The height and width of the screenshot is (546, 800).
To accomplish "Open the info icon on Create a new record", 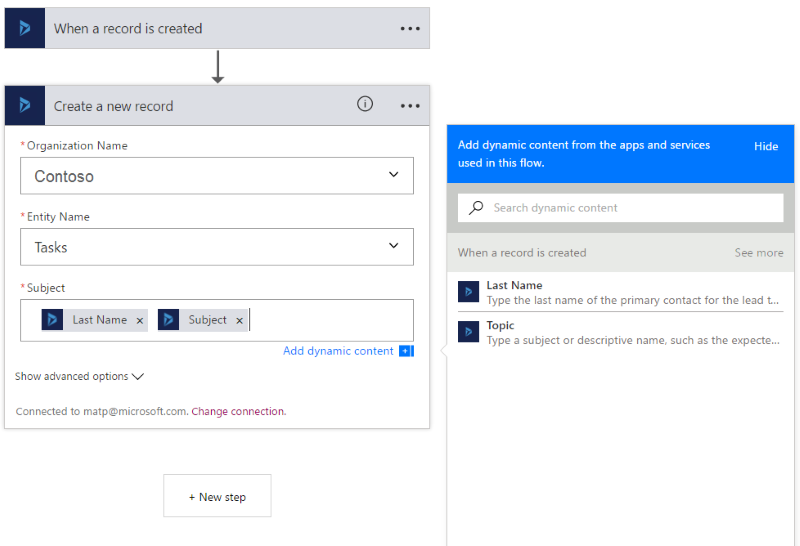I will (365, 104).
